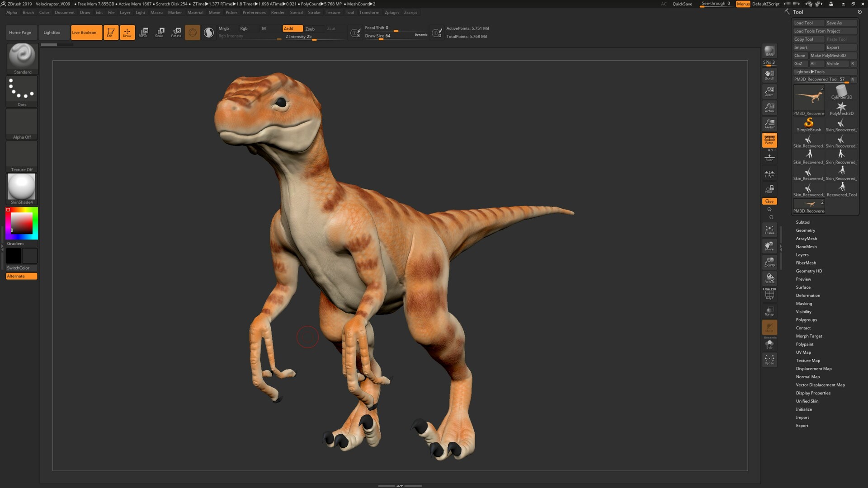Open the Geometry section

pyautogui.click(x=805, y=230)
